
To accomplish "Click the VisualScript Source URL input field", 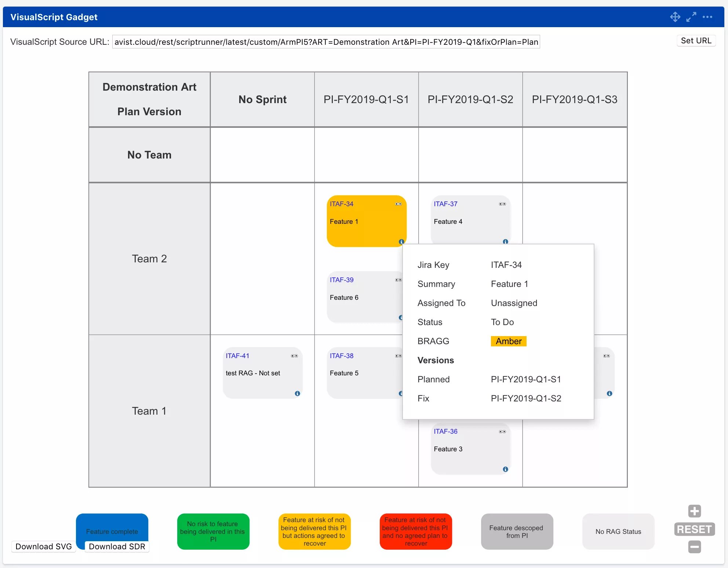I will pos(327,41).
